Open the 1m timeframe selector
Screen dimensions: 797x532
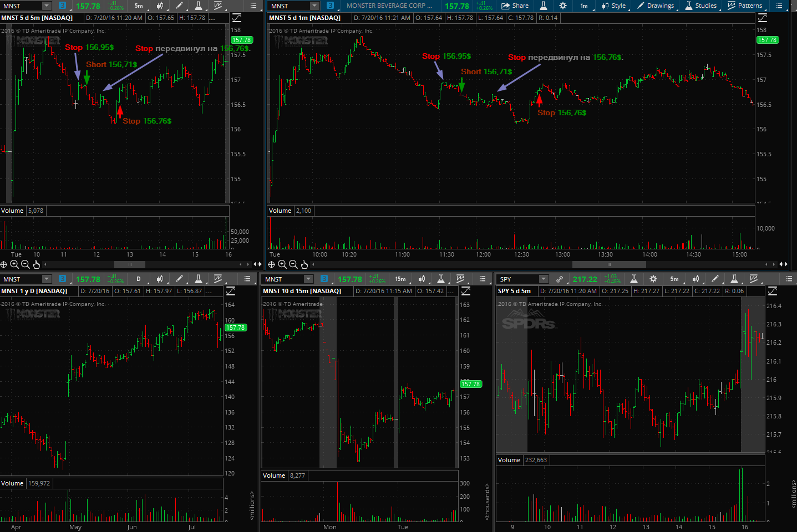tap(584, 6)
